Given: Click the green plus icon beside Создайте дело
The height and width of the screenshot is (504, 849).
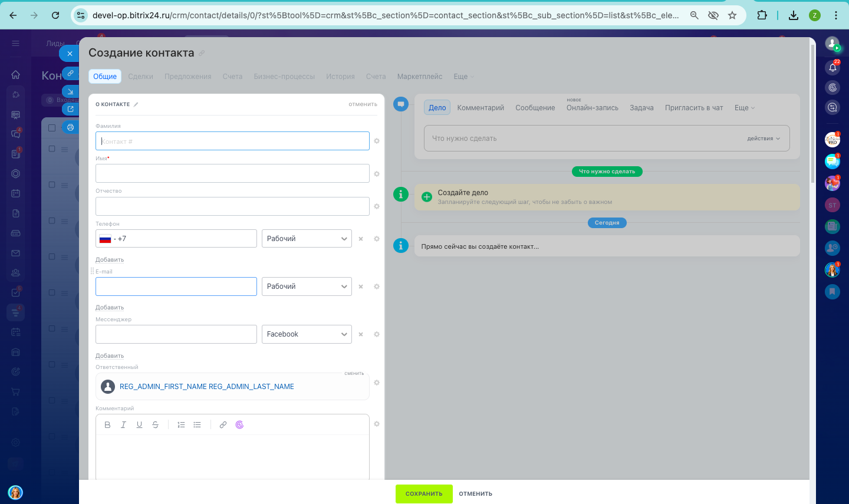Looking at the screenshot, I should 427,197.
